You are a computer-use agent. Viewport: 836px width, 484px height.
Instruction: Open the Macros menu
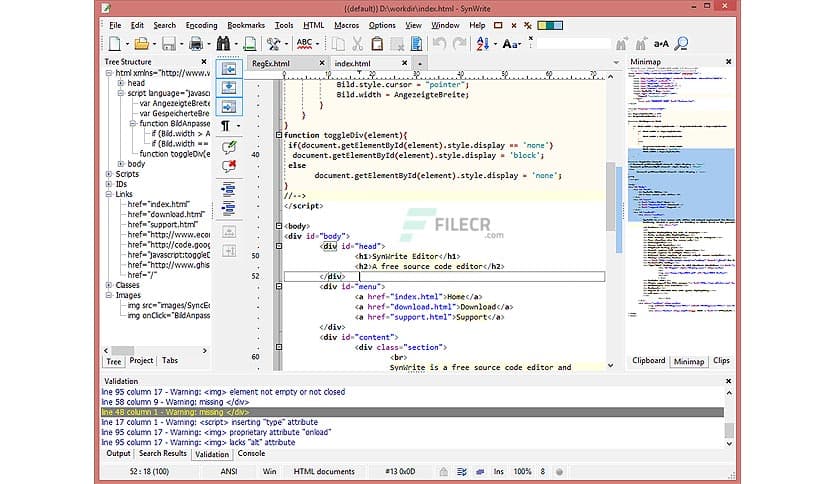tap(347, 25)
